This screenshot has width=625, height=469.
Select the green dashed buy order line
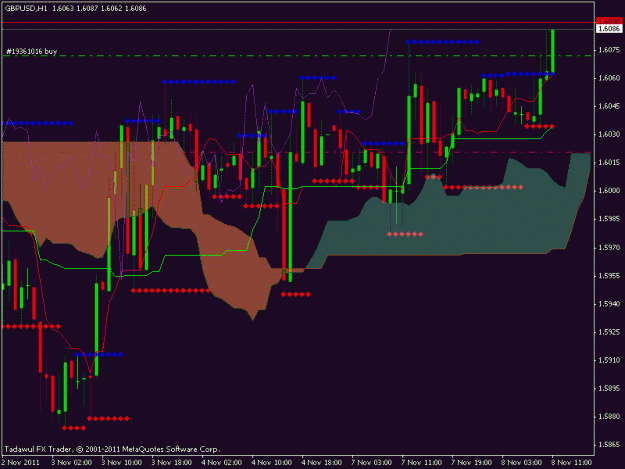pyautogui.click(x=297, y=56)
